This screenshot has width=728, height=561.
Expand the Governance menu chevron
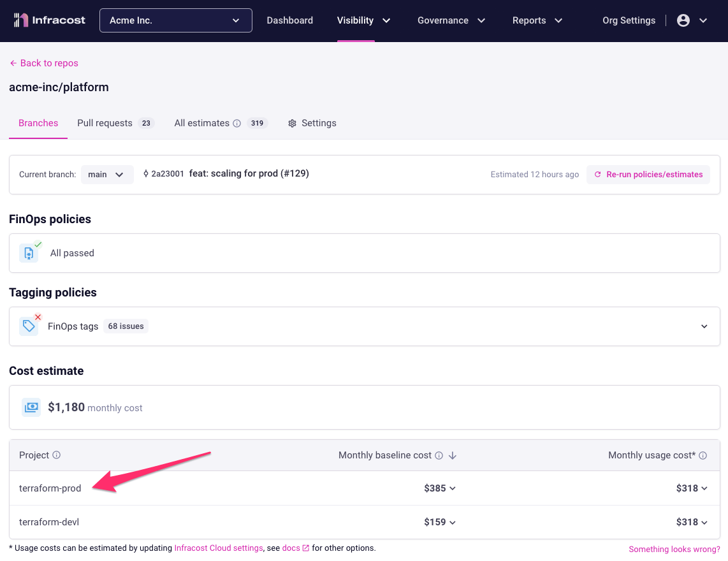481,20
